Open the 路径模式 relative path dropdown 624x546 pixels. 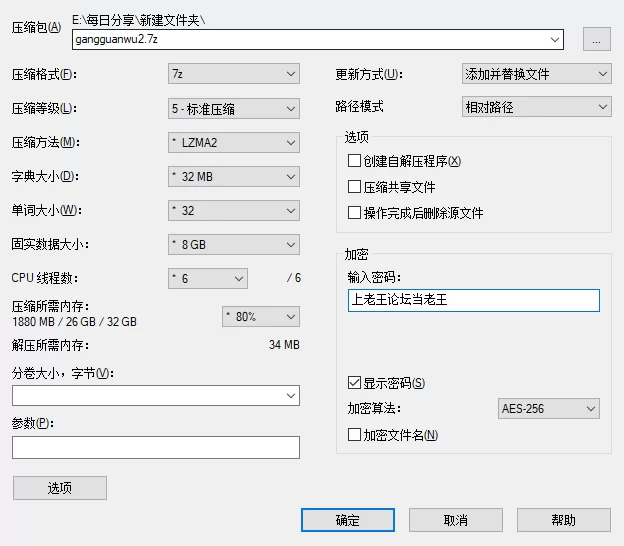[536, 107]
